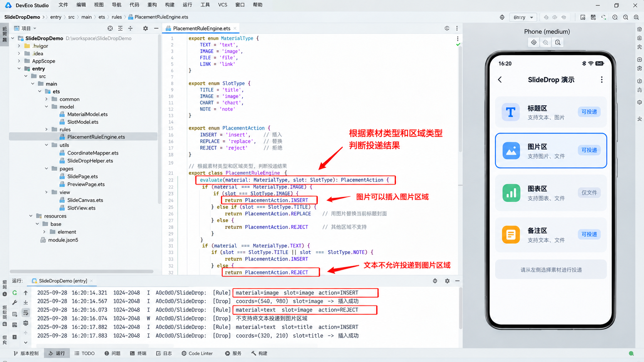Open MaterialModel.ets in the project tree
644x362 pixels.
click(87, 114)
